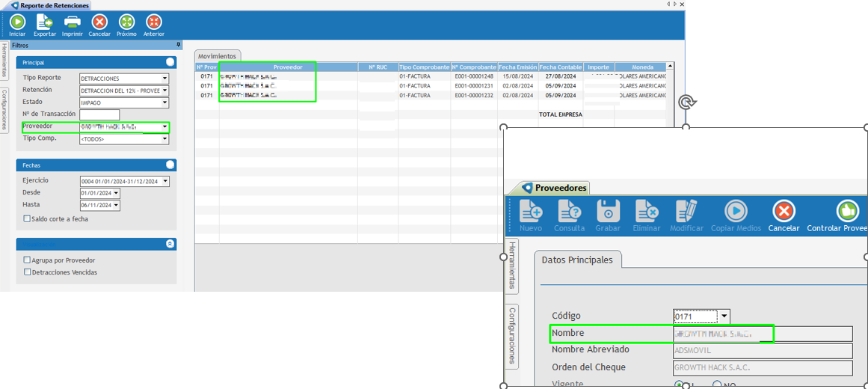Go to Anterior record icon
868x389 pixels.
click(154, 22)
